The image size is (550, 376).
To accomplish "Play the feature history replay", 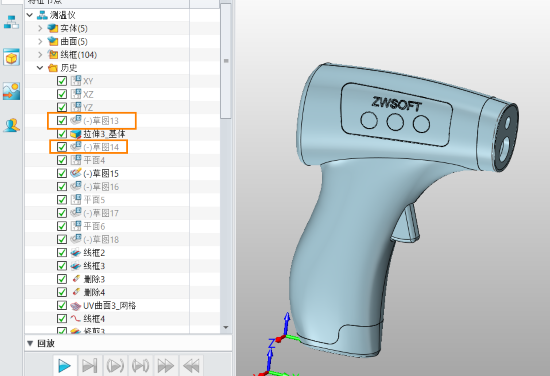I will pyautogui.click(x=65, y=366).
